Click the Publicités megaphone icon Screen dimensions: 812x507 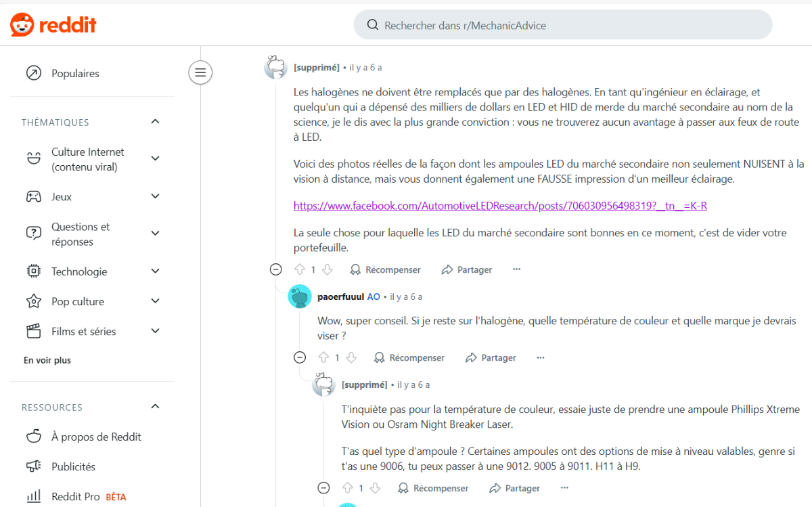coord(33,466)
